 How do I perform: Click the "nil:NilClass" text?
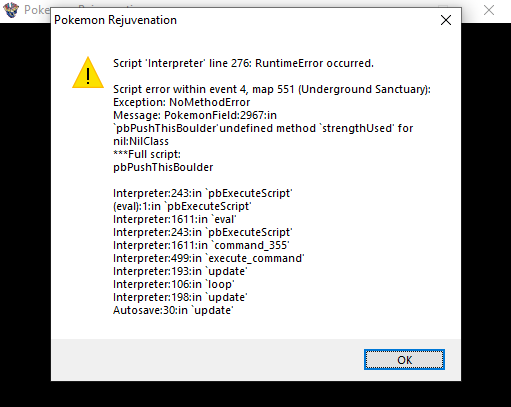[141, 141]
